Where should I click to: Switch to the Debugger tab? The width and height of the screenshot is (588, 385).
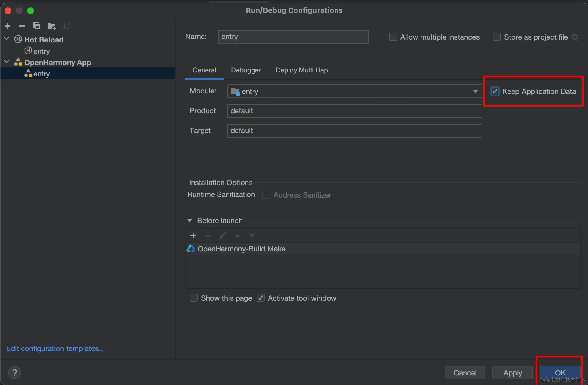[x=246, y=70]
